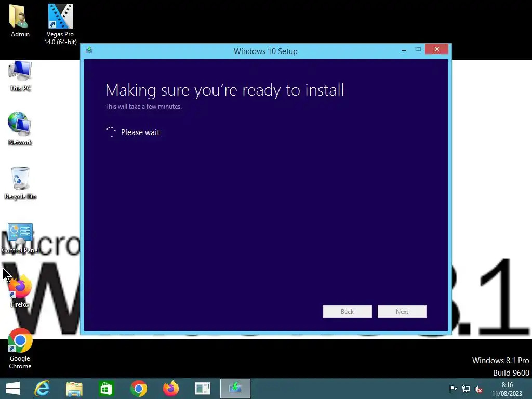This screenshot has height=399, width=532.
Task: Click the muted volume tray icon
Action: tap(478, 389)
